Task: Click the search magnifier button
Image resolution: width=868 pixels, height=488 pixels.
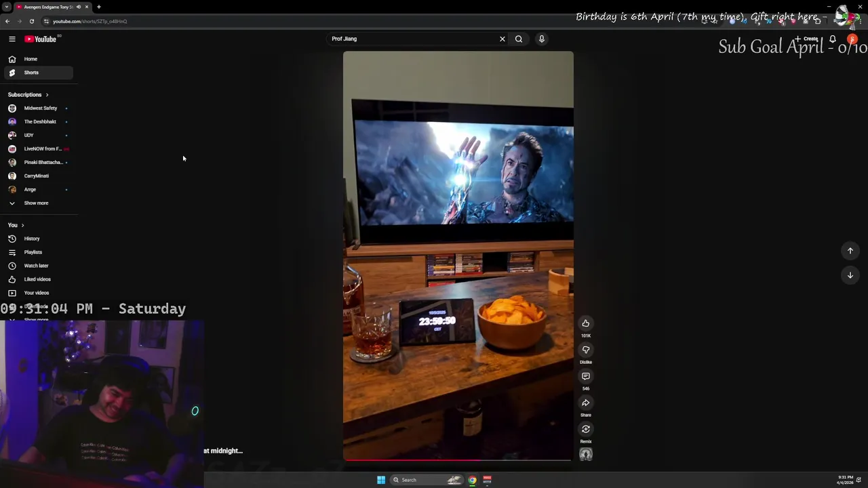Action: click(x=519, y=39)
